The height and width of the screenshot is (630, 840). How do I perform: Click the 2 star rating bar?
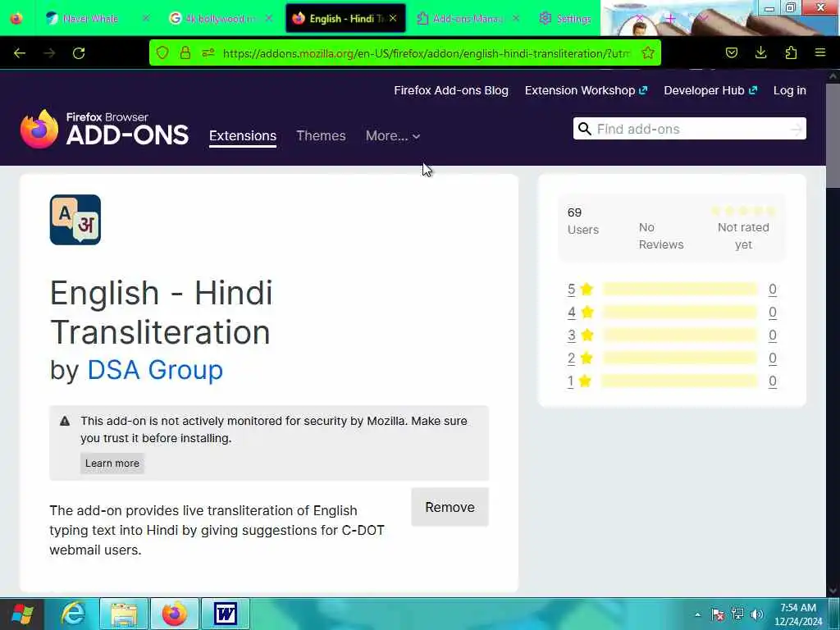pyautogui.click(x=679, y=358)
